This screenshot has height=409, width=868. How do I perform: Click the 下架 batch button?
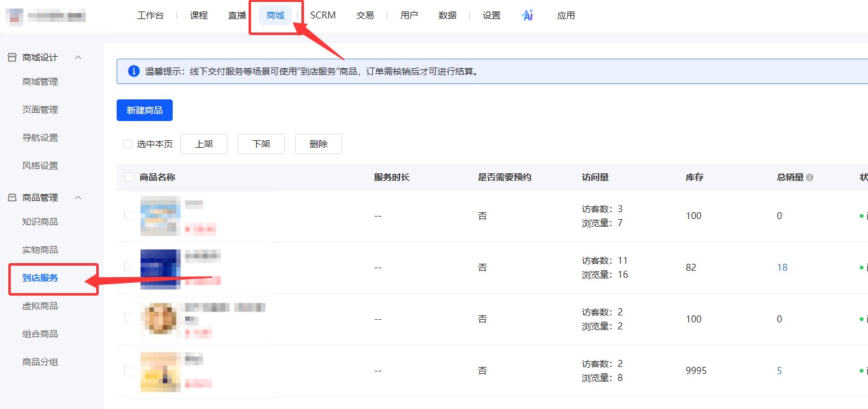tap(261, 144)
